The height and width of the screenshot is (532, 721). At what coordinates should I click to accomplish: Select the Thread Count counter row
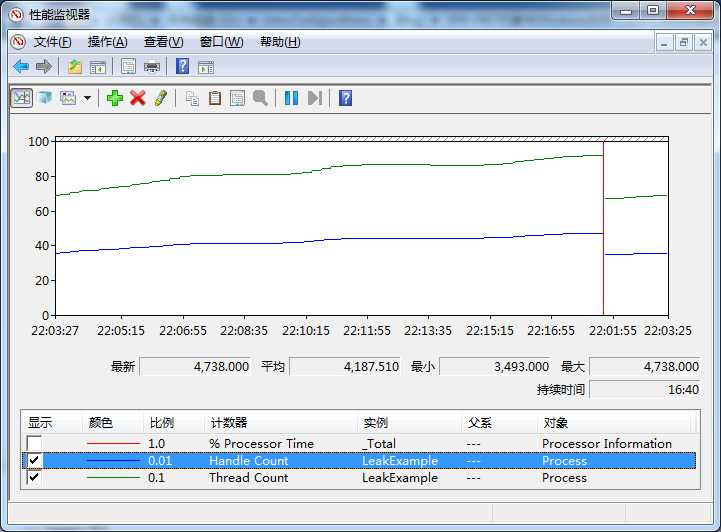click(361, 477)
